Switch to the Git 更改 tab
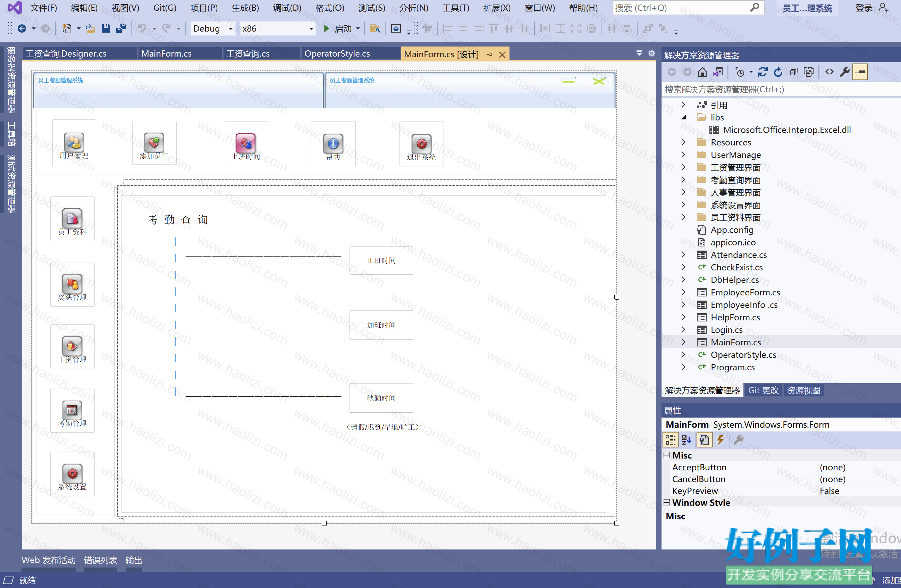This screenshot has width=901, height=588. [x=763, y=390]
